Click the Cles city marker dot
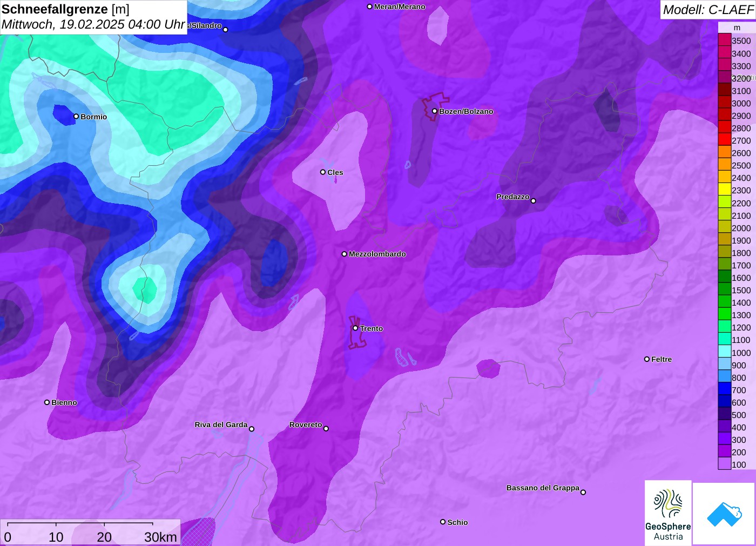Image resolution: width=756 pixels, height=546 pixels. coord(323,172)
